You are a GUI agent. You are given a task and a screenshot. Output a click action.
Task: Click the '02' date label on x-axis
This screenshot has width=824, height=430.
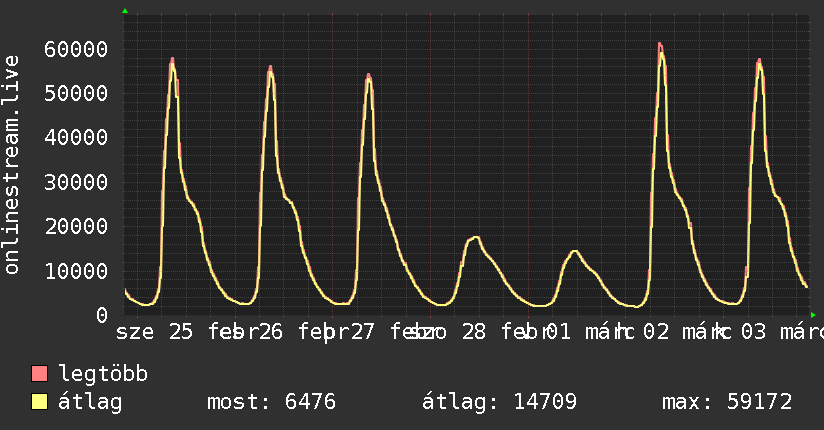[x=656, y=332]
